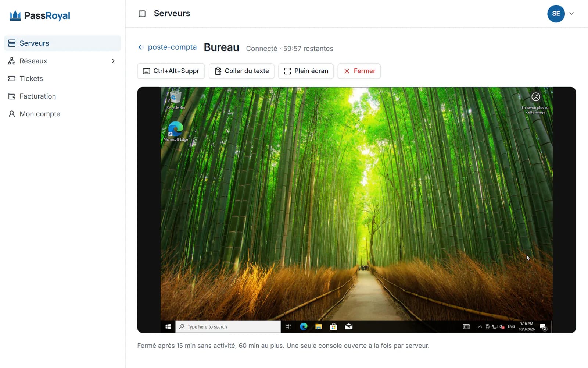Toggle the sidebar panel icon
588x368 pixels.
(x=142, y=14)
